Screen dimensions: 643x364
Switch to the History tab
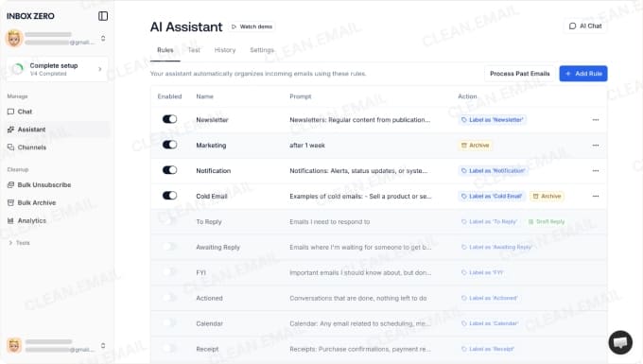225,50
